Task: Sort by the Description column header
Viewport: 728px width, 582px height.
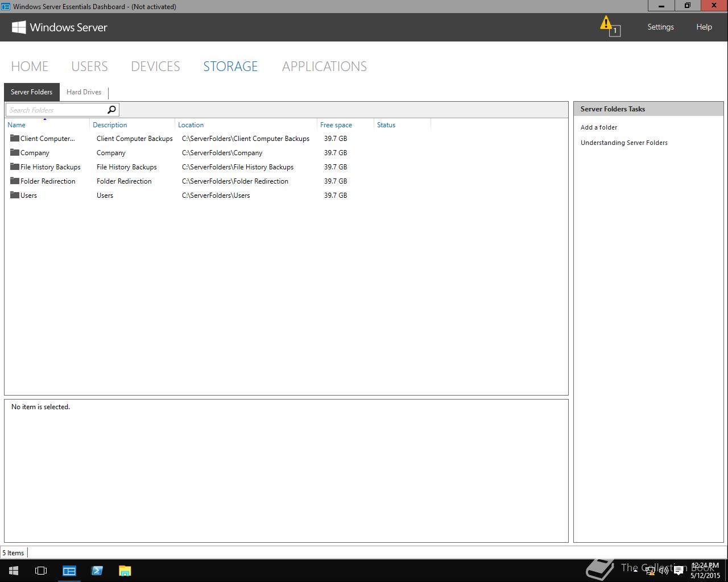Action: point(133,124)
